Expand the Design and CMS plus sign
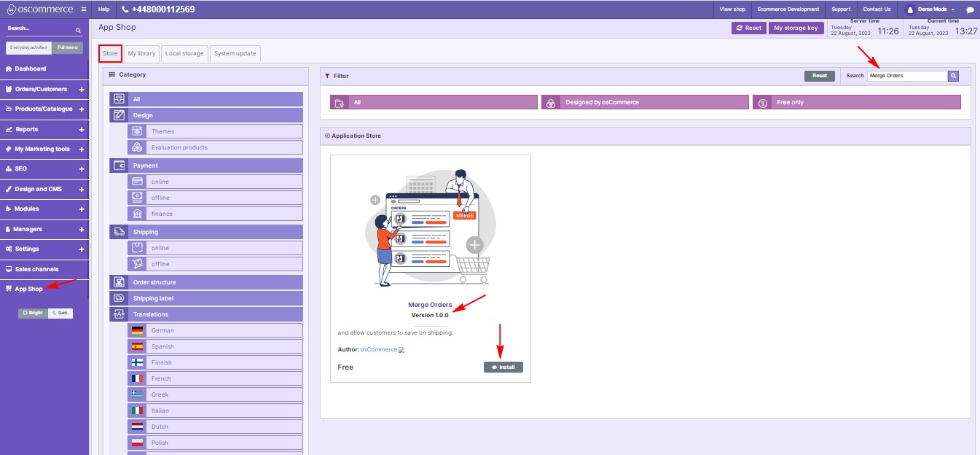This screenshot has width=980, height=455. [82, 190]
